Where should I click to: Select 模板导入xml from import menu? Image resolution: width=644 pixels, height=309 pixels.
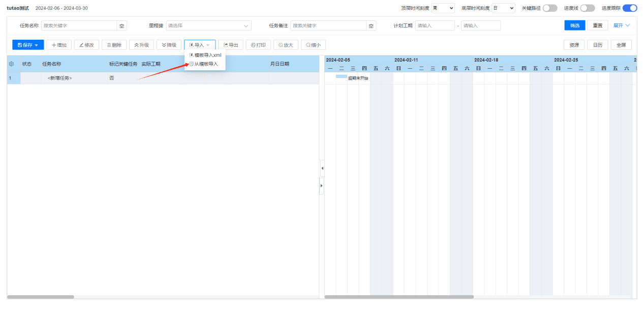coord(205,55)
